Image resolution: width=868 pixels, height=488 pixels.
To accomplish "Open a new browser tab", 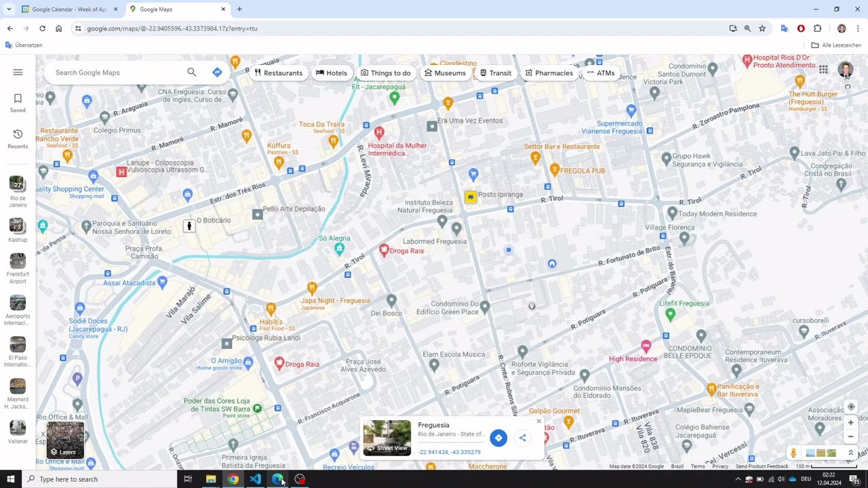I will [x=239, y=9].
